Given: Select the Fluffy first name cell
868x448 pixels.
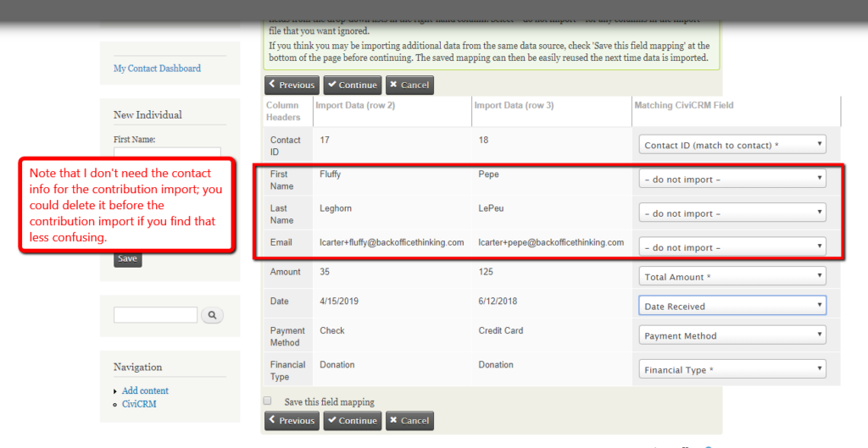Looking at the screenshot, I should 331,174.
